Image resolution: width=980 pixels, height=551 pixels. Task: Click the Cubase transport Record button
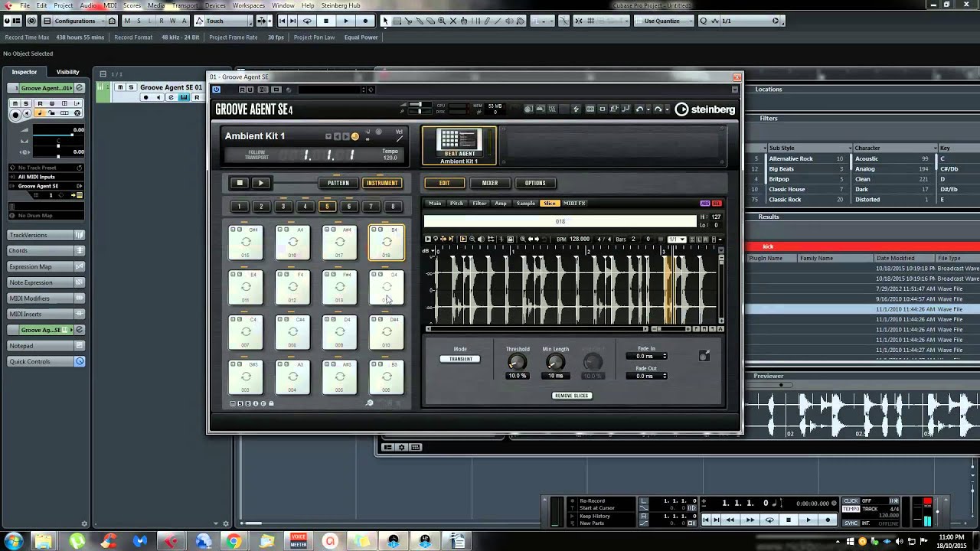tap(828, 520)
